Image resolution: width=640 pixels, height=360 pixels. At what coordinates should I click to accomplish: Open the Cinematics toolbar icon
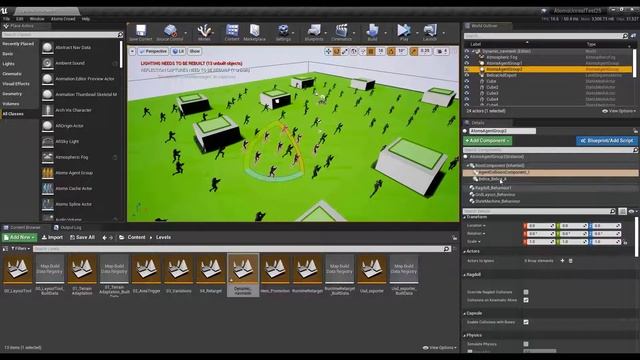coord(341,33)
